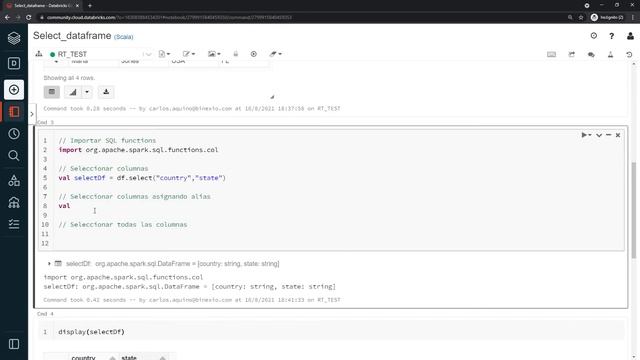Viewport: 640px width, 360px height.
Task: Open a new browser tab
Action: [x=90, y=6]
